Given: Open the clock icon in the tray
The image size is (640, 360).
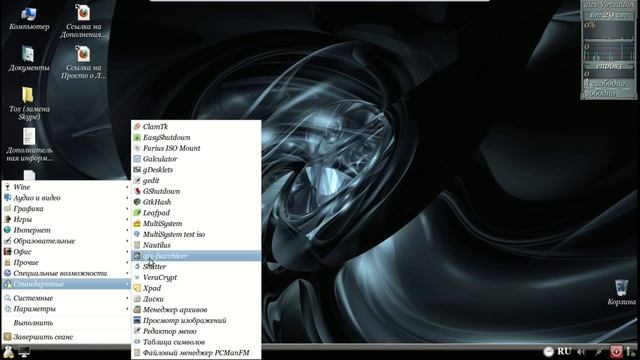Looking at the screenshot, I should coord(549,351).
